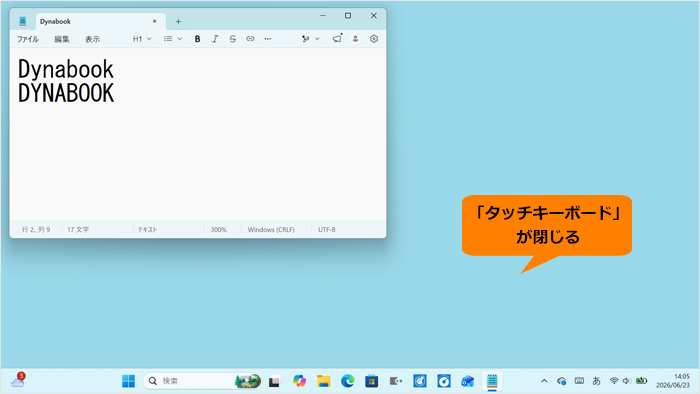Minimize the Notepad window
Screen dimensions: 700x394
pos(323,16)
